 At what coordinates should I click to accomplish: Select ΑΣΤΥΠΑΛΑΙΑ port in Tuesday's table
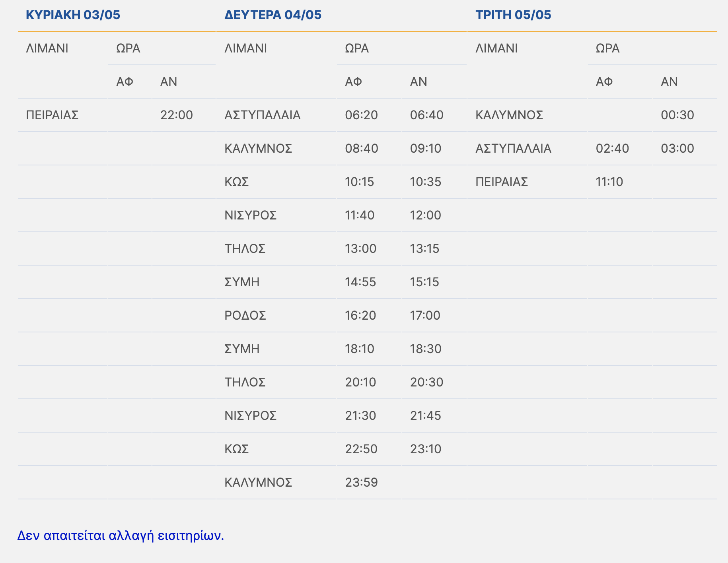(513, 148)
